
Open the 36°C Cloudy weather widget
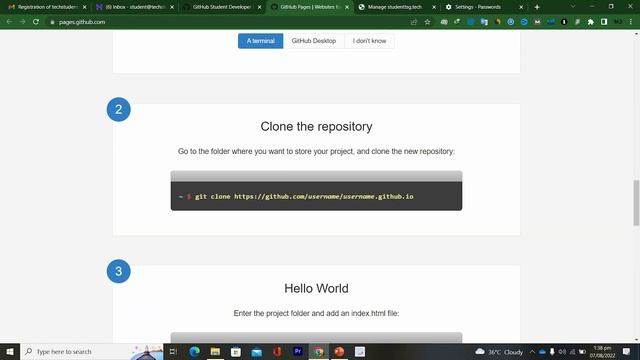click(x=499, y=351)
